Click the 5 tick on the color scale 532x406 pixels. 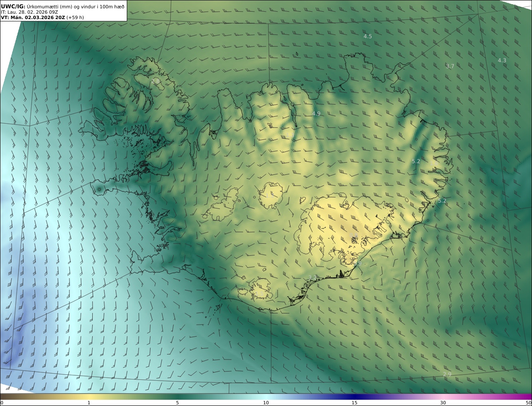coord(177,403)
